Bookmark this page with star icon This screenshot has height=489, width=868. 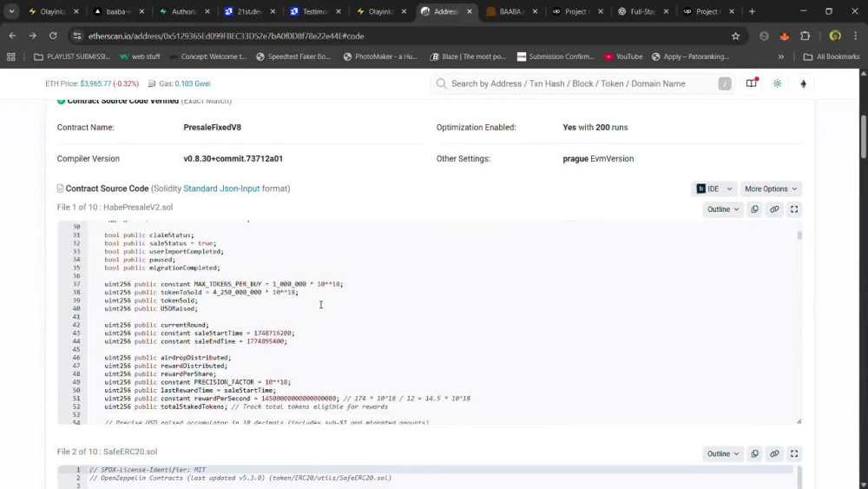pos(735,36)
